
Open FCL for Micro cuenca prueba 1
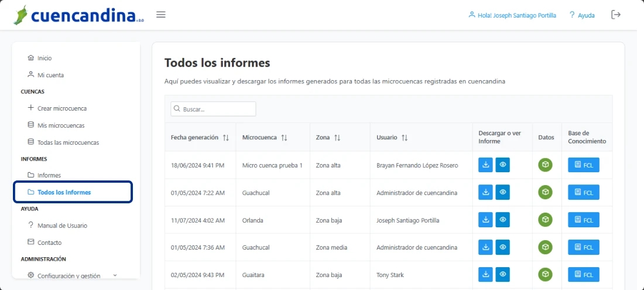pos(583,165)
